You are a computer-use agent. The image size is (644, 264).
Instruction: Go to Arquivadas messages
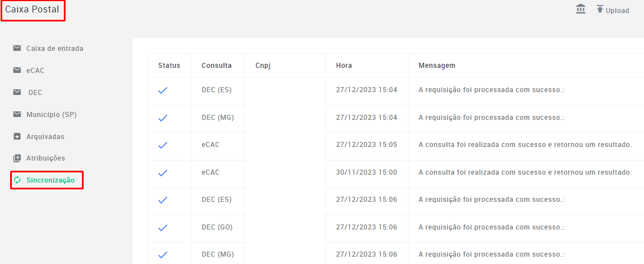pos(45,137)
